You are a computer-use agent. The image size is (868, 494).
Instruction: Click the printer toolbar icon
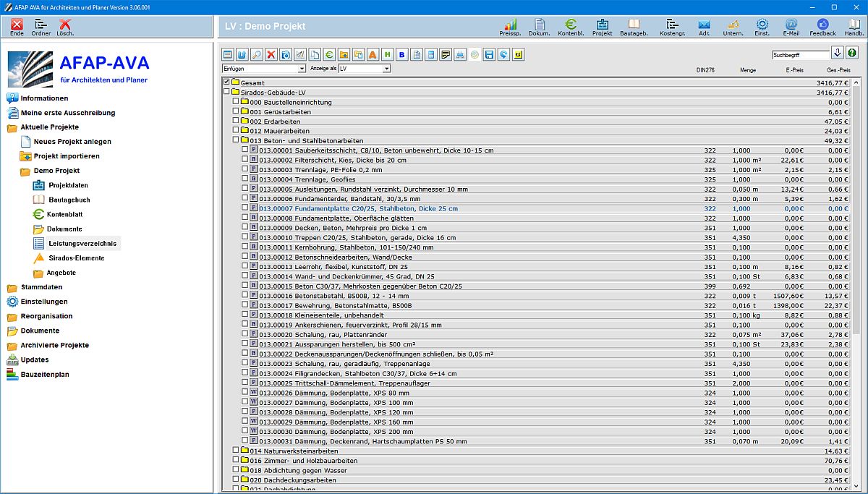460,54
